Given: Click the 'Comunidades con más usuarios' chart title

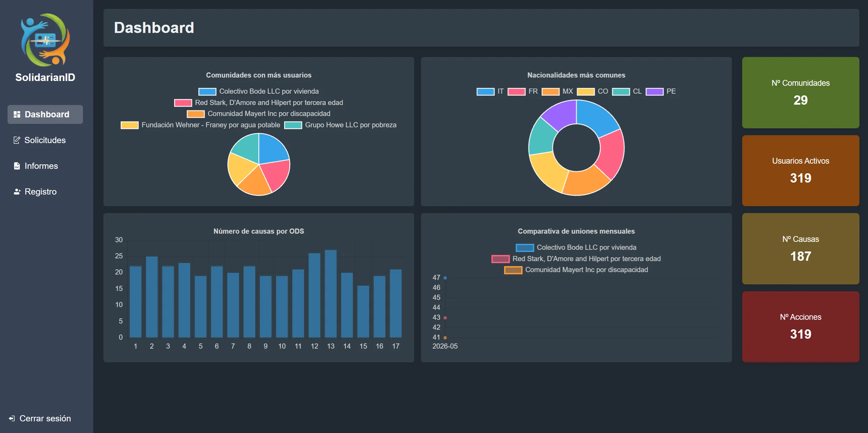Looking at the screenshot, I should (258, 75).
